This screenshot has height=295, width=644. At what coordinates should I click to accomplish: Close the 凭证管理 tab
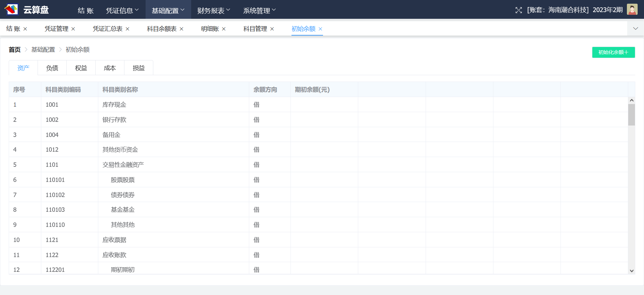click(73, 29)
